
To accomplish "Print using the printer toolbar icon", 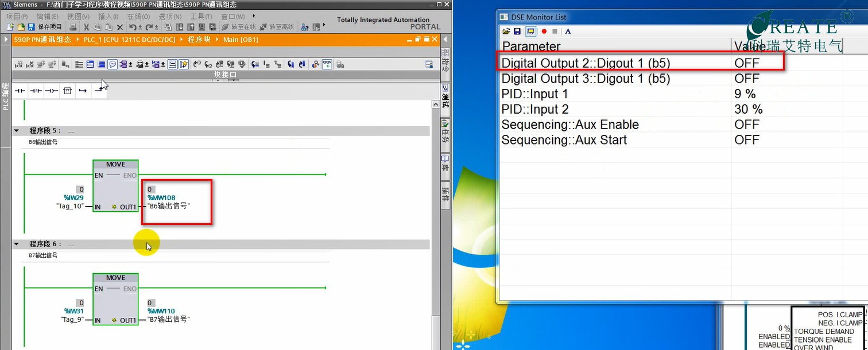I will click(x=73, y=27).
